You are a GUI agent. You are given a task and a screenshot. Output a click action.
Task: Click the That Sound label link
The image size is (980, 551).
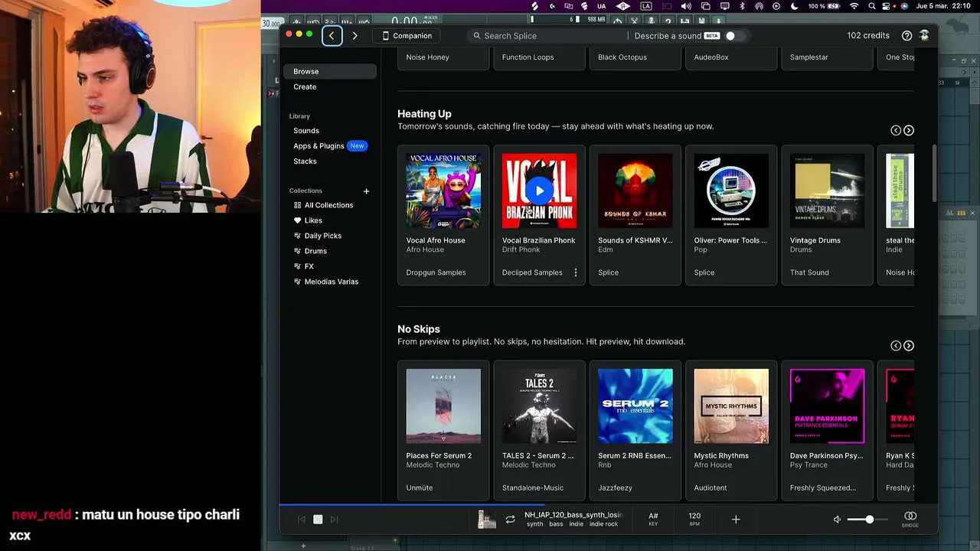809,272
